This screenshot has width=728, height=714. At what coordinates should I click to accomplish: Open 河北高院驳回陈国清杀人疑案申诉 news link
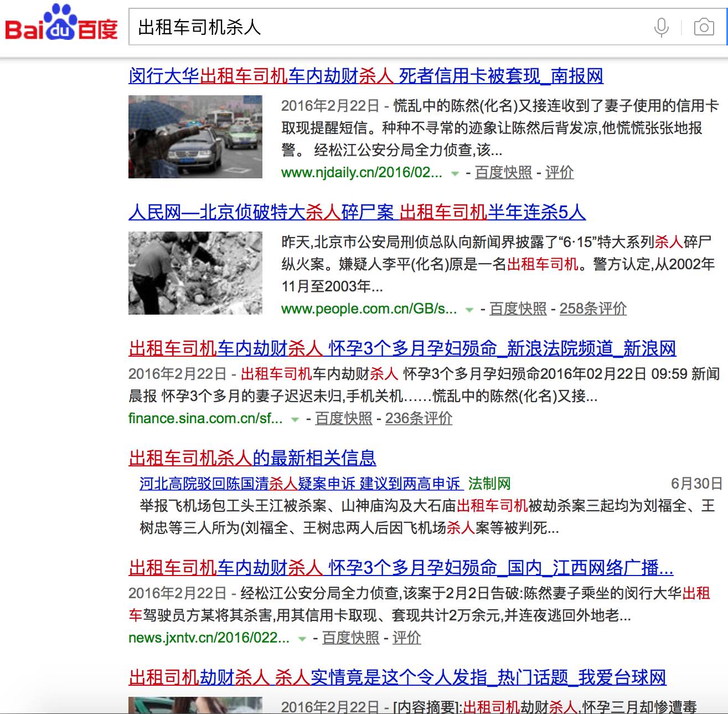[301, 484]
